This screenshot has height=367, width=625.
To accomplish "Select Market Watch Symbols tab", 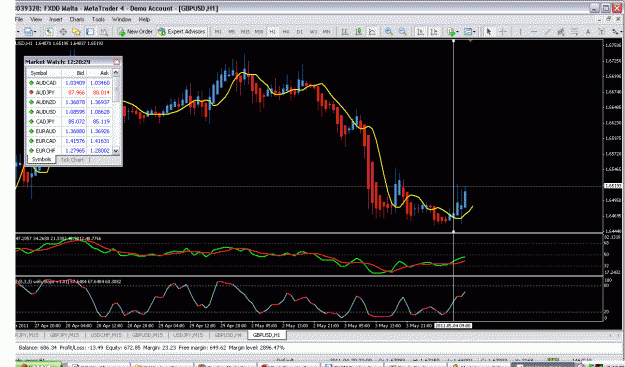I will [x=41, y=159].
